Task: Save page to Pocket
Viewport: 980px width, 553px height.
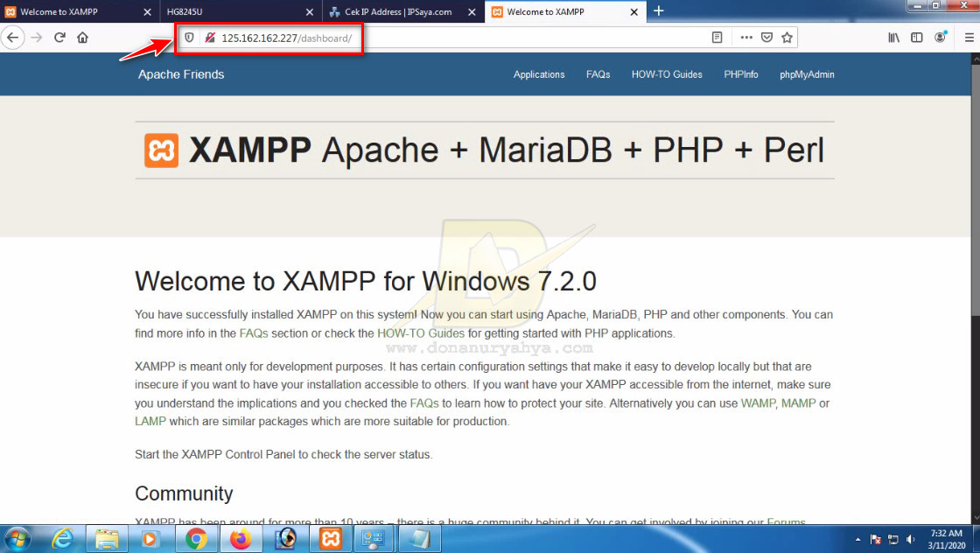Action: 766,38
